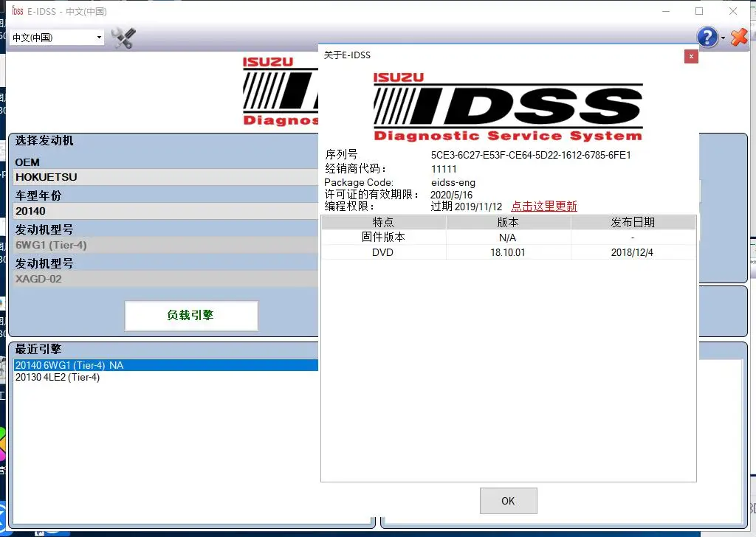Select the 20140 model year field
Image resolution: width=756 pixels, height=537 pixels.
(165, 211)
